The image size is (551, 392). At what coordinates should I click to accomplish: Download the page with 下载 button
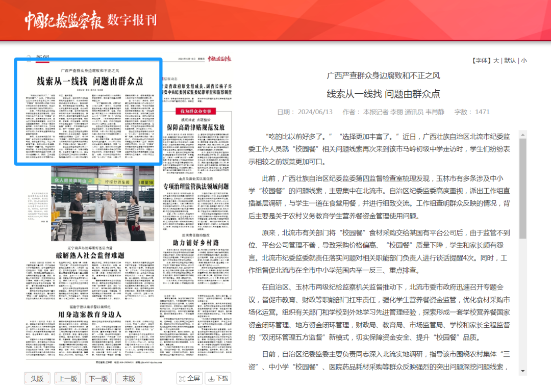[x=218, y=378]
